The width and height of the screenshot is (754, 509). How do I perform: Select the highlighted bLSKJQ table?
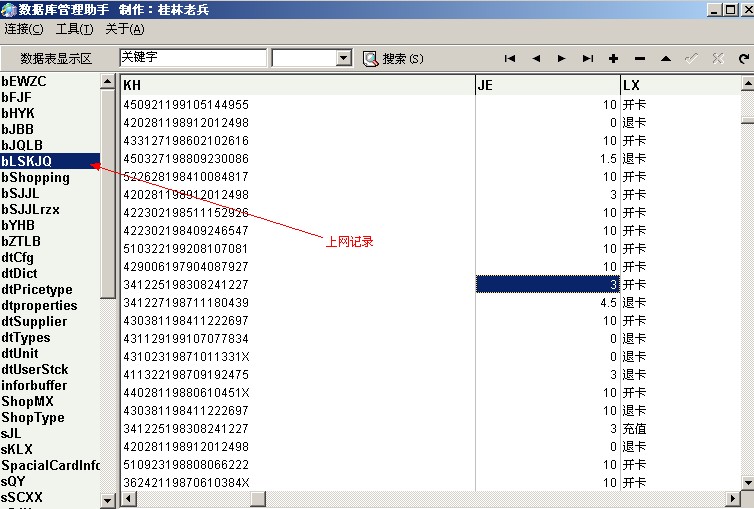(x=50, y=161)
